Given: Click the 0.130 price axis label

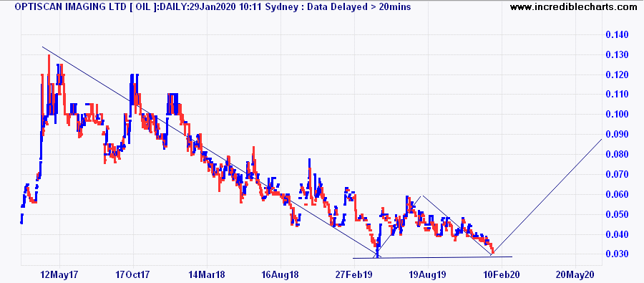Looking at the screenshot, I should tap(618, 55).
